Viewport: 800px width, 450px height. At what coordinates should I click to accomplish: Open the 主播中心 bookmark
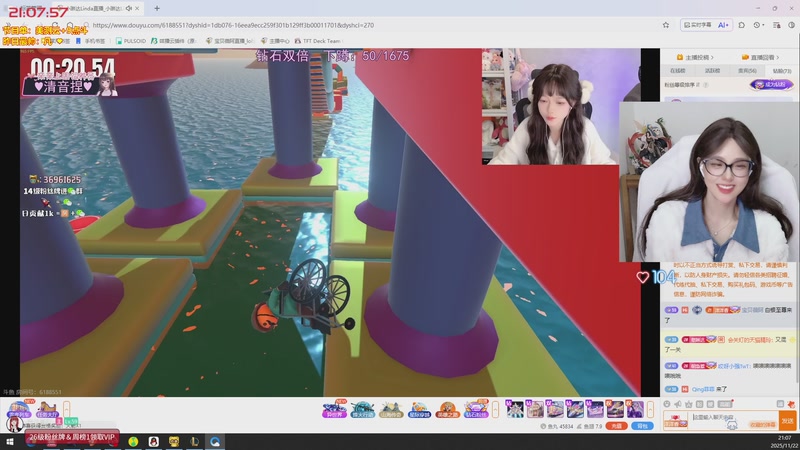tap(275, 41)
